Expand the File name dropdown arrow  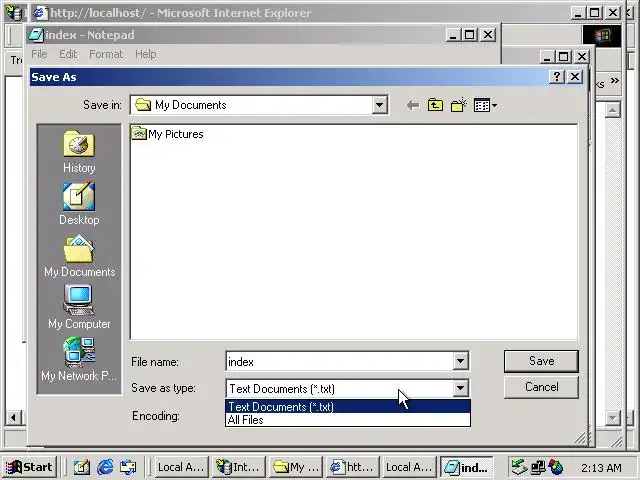pos(460,361)
